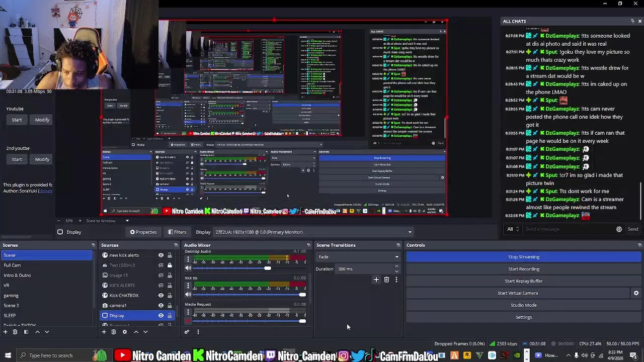Mute Kick tts speaker icon
This screenshot has width=644, height=362.
coord(188,295)
